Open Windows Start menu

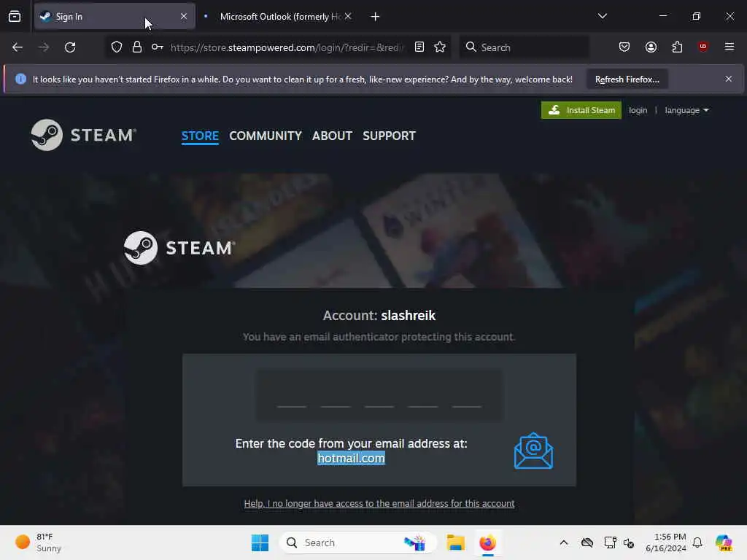[x=260, y=542]
